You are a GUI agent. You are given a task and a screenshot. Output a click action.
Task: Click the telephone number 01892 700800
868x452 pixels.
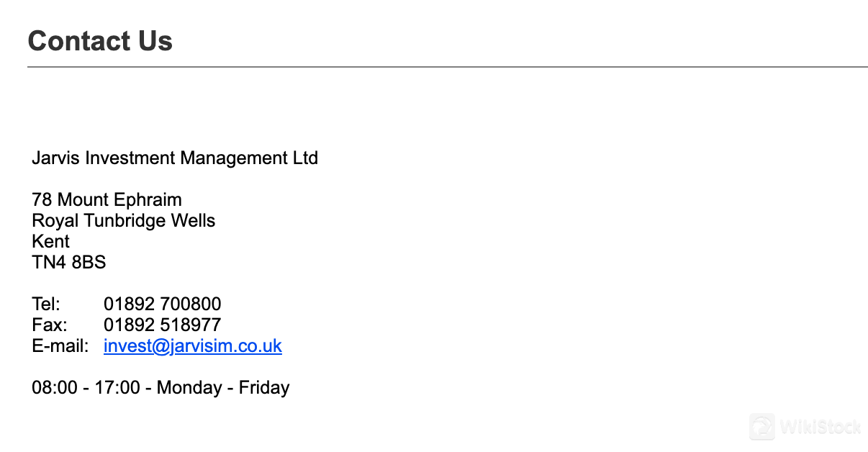[x=163, y=304]
